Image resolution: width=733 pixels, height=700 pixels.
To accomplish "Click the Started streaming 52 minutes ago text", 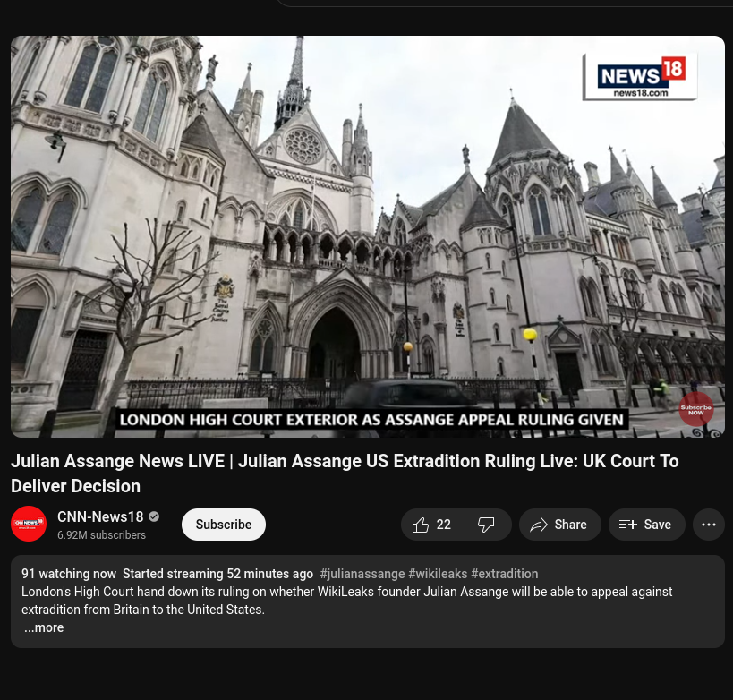I will click(x=217, y=574).
